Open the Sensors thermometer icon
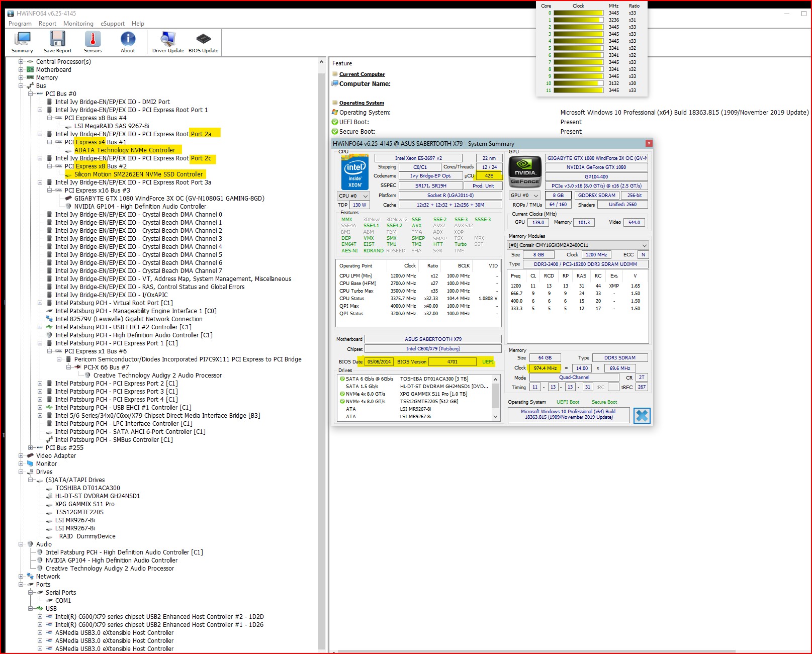The width and height of the screenshot is (812, 654). 93,42
